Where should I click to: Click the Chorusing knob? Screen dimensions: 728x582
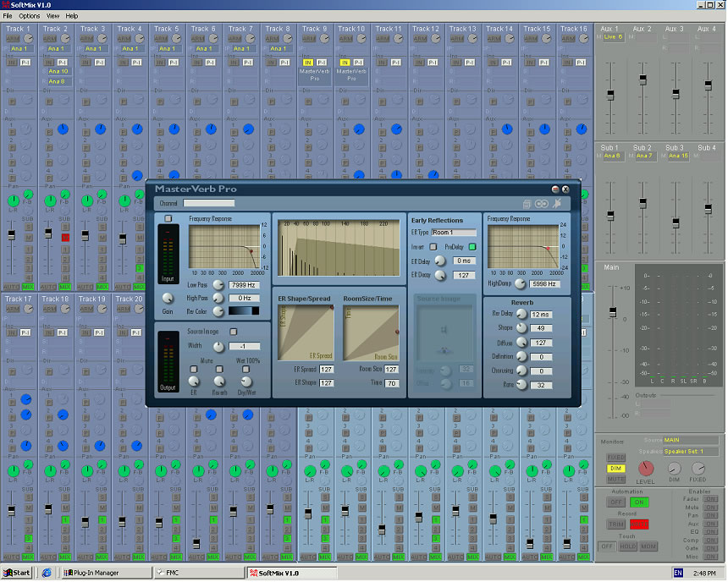pos(521,371)
